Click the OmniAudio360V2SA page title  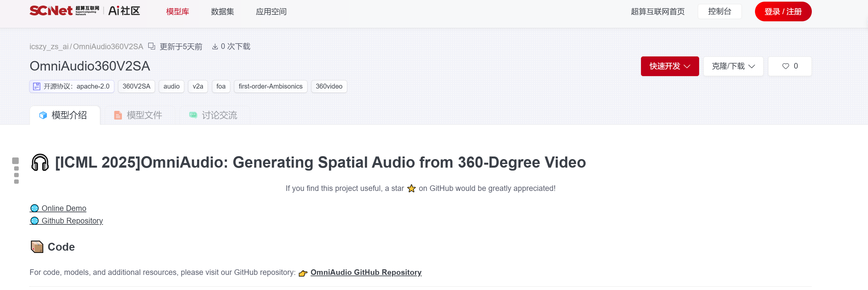(x=90, y=66)
